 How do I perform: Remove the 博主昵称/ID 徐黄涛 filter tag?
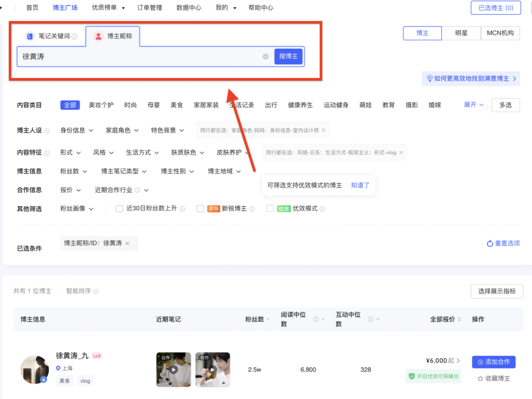(x=127, y=243)
